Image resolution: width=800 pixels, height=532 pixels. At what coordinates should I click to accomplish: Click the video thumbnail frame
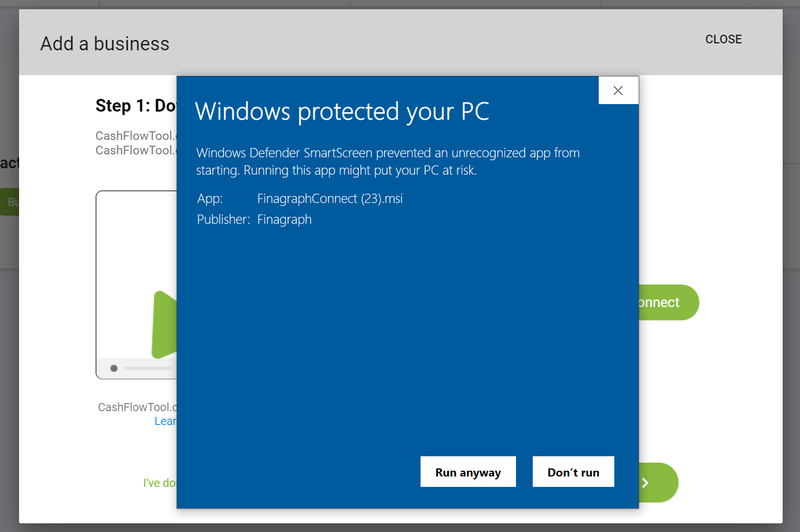[137, 285]
